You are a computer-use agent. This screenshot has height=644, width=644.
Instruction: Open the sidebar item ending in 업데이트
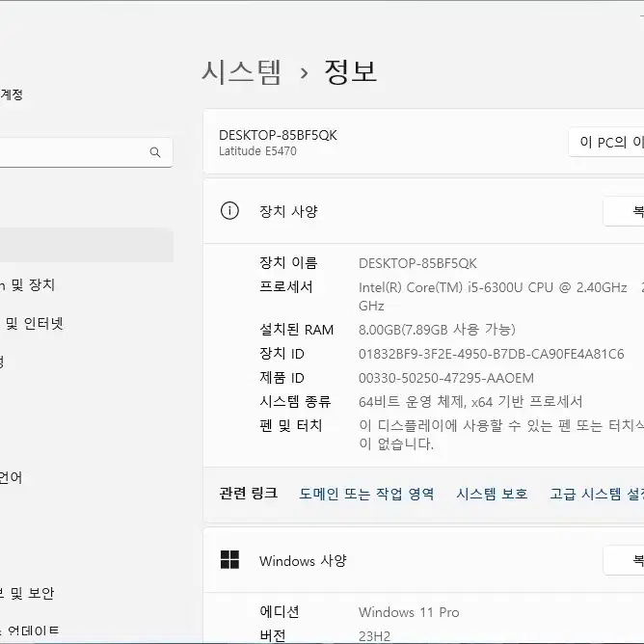[x=30, y=631]
